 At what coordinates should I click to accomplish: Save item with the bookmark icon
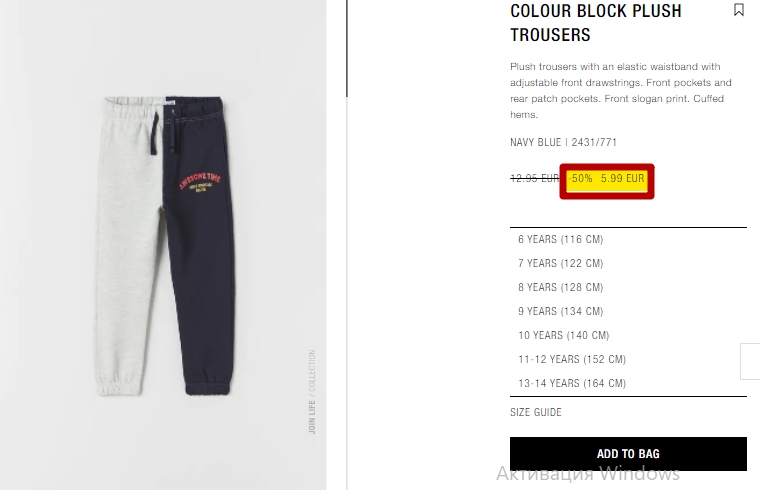coord(738,10)
